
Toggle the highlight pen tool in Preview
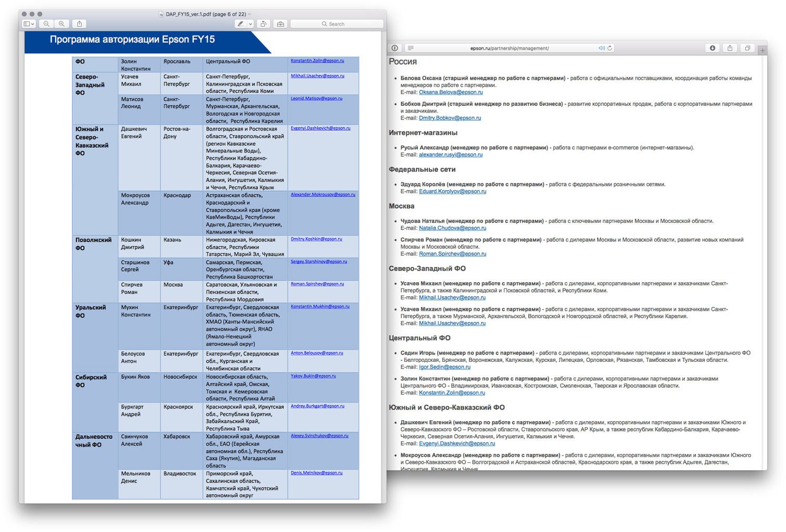tap(240, 24)
